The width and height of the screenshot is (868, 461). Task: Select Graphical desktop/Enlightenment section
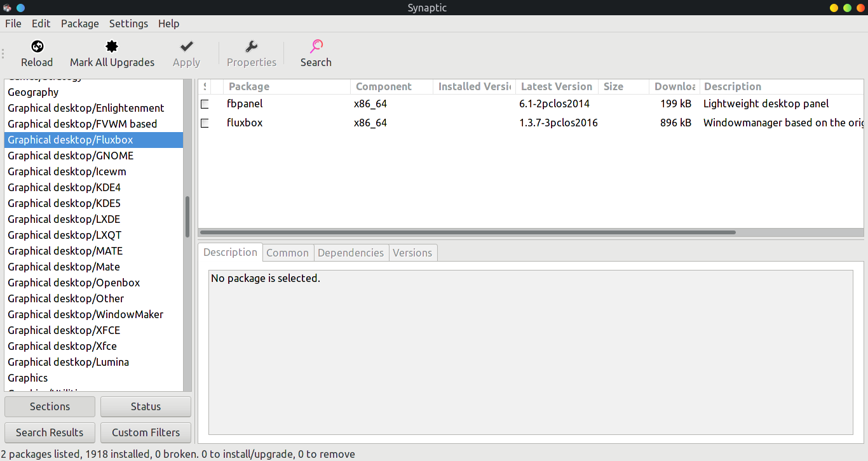(x=93, y=108)
